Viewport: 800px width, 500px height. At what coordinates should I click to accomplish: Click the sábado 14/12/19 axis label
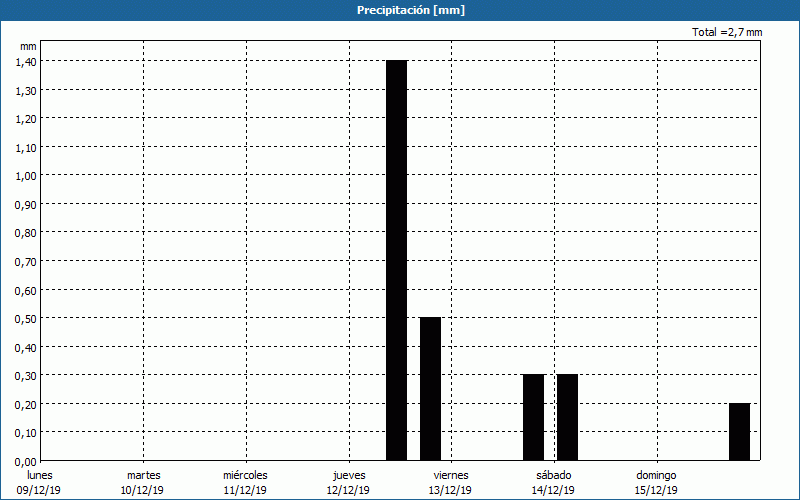click(554, 483)
